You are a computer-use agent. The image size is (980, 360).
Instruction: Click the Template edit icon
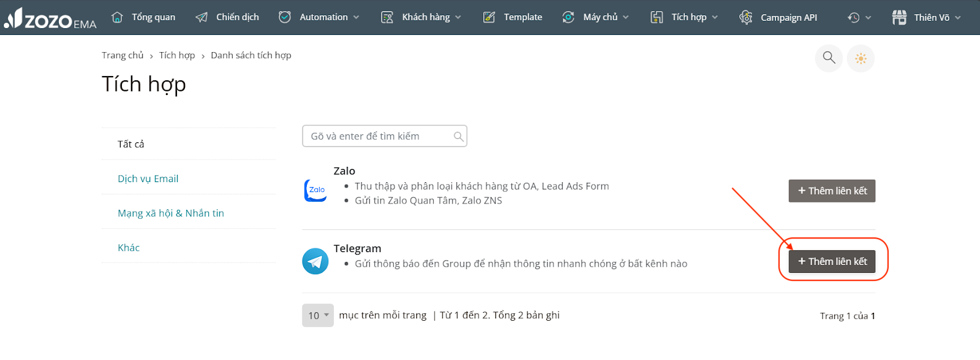489,17
